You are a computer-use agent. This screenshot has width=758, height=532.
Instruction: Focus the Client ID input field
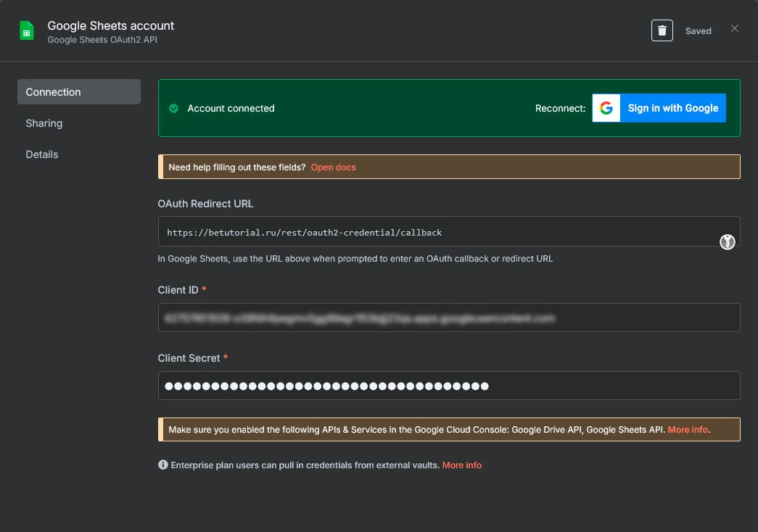coord(448,317)
